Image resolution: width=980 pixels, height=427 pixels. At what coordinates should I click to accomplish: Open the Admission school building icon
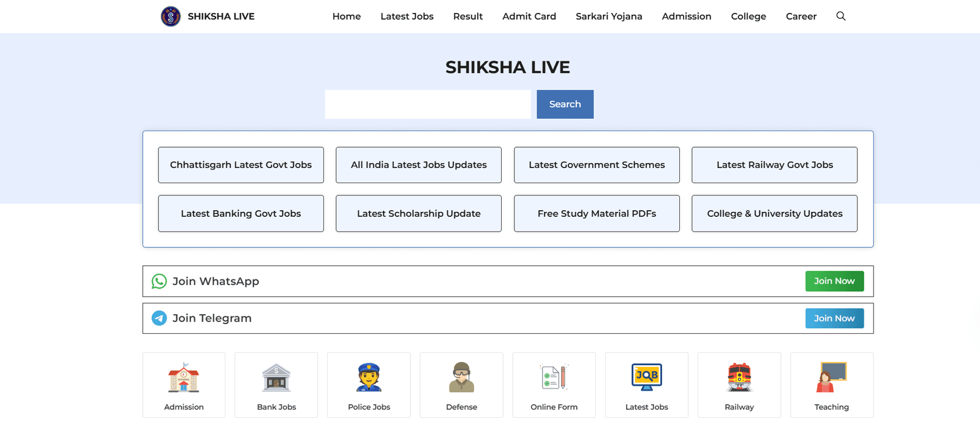(x=184, y=377)
